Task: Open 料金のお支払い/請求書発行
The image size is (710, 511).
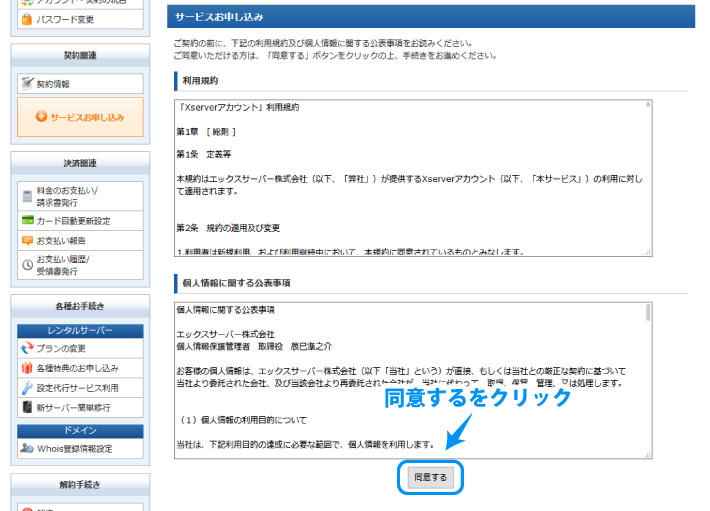Action: tap(80, 196)
